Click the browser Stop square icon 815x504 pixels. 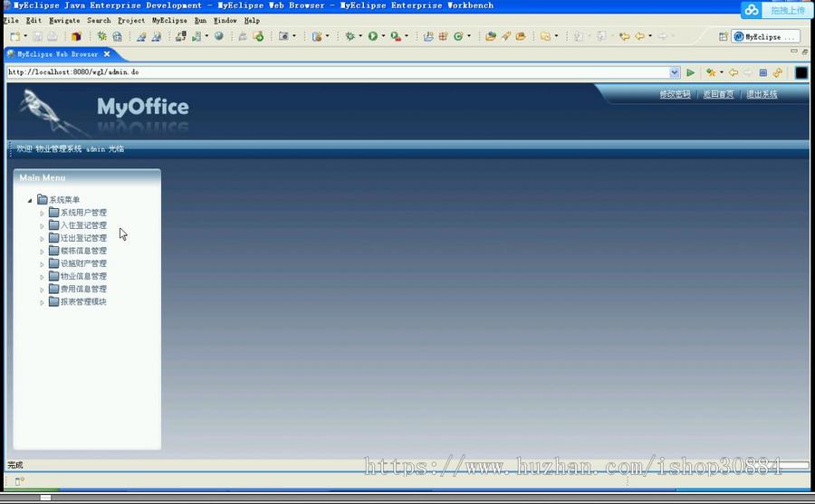(x=763, y=72)
